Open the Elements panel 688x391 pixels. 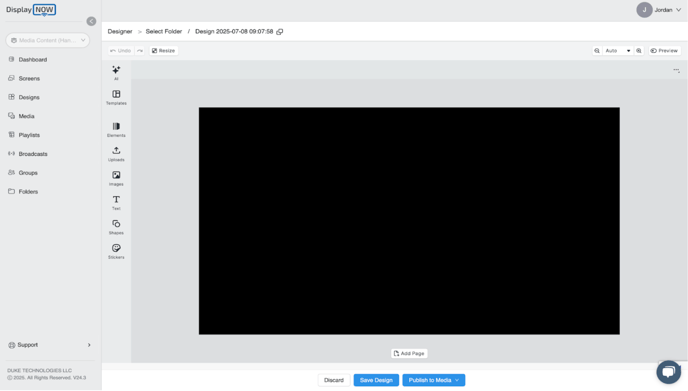116,129
